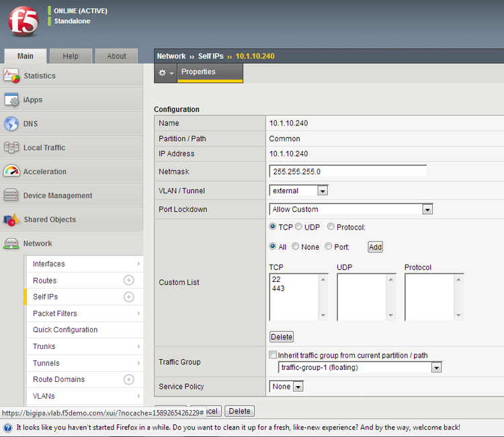Click the Shared Objects icon

11,220
